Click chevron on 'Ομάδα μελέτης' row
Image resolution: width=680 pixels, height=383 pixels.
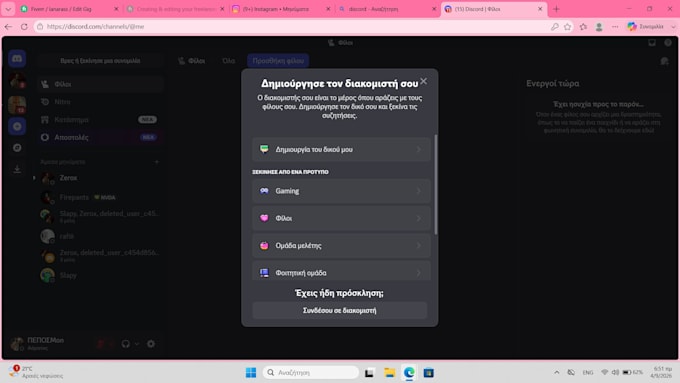pyautogui.click(x=418, y=246)
